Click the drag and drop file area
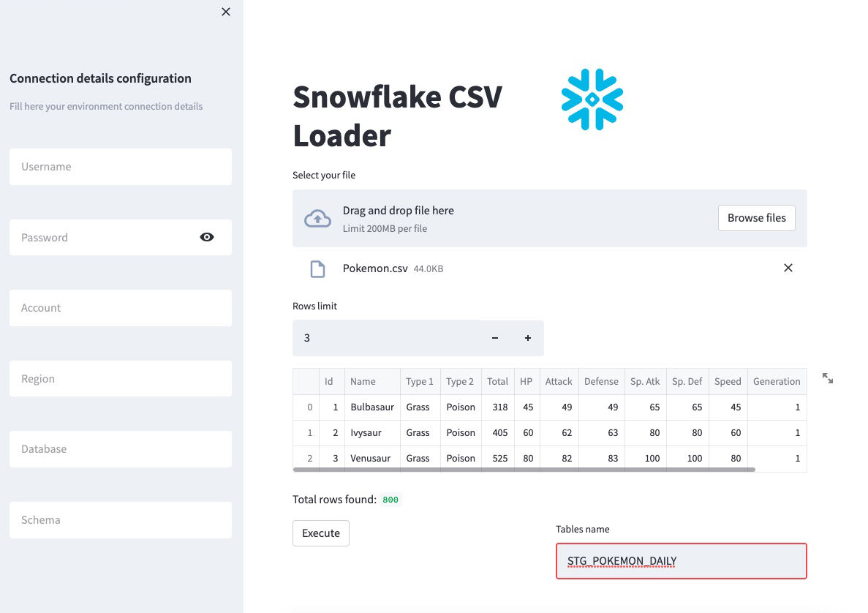 (550, 218)
